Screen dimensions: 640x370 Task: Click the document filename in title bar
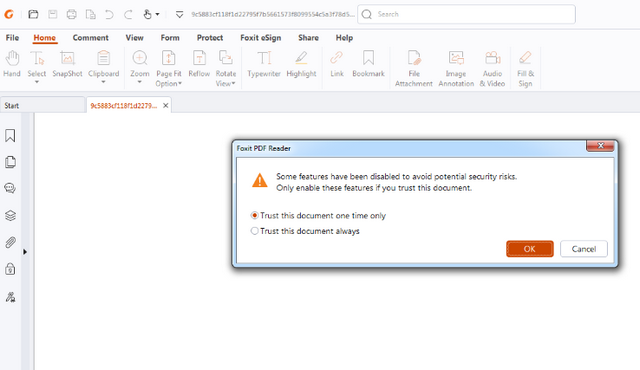[x=273, y=14]
